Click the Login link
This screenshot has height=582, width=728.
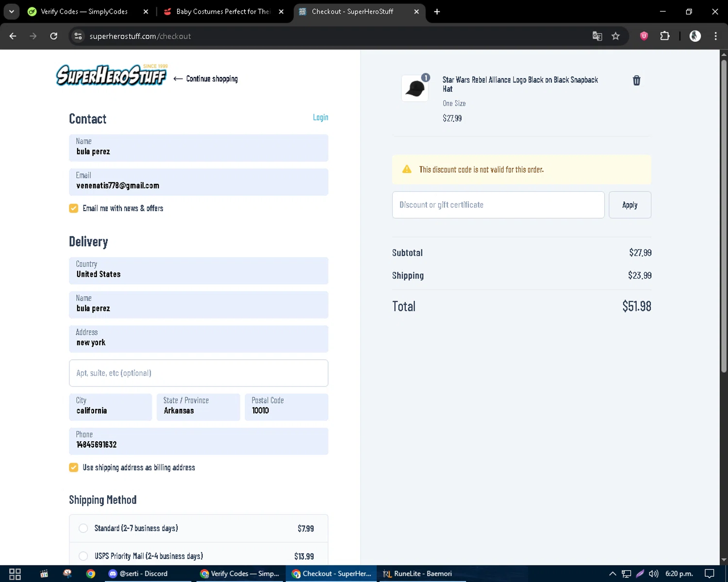coord(320,117)
